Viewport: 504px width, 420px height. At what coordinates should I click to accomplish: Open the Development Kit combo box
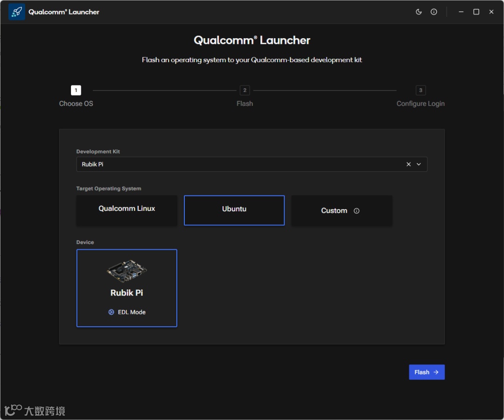click(x=252, y=164)
